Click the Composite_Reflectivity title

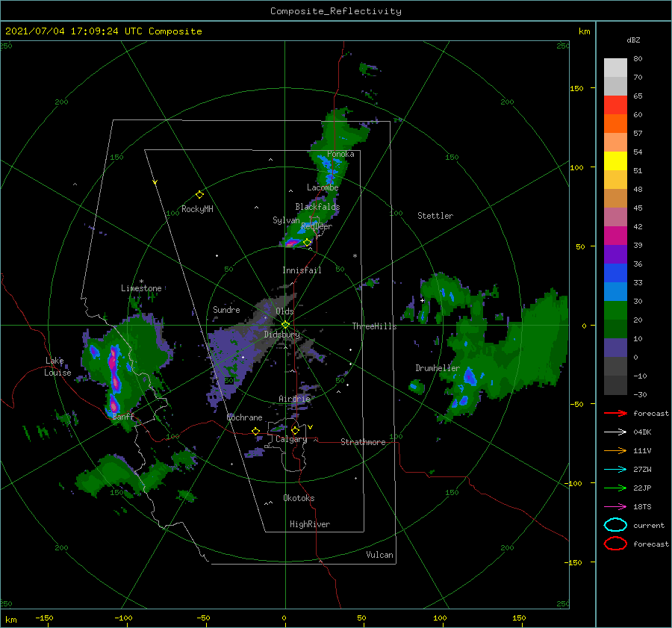[336, 11]
